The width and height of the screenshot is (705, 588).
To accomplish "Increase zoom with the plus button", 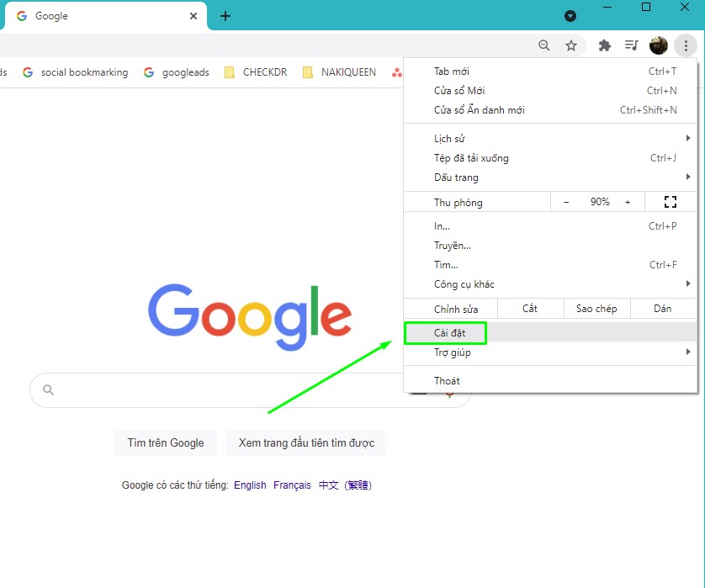I will [628, 202].
